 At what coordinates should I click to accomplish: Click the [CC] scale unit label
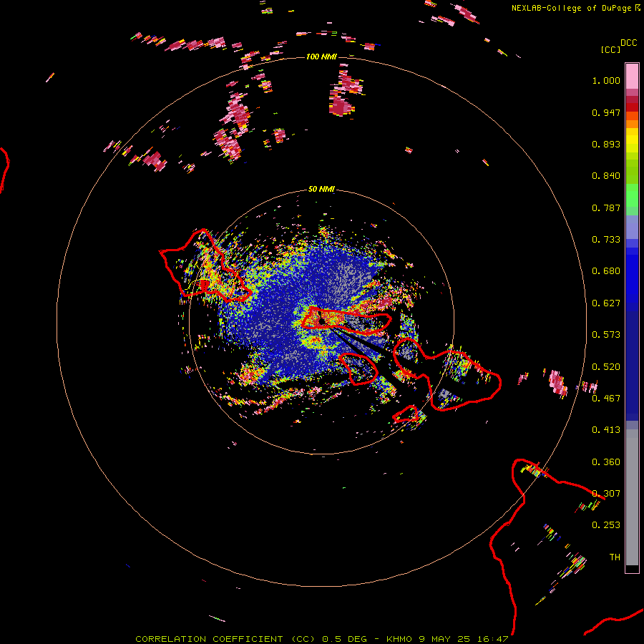tap(611, 49)
